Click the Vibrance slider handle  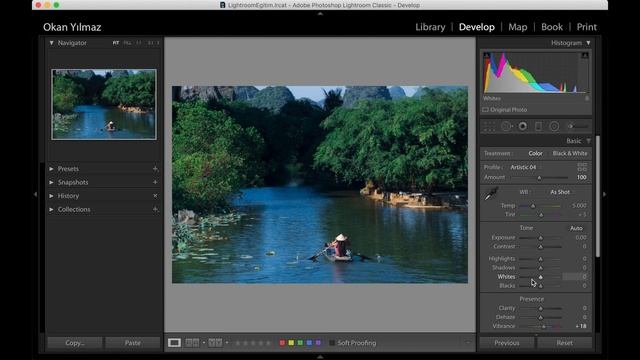click(544, 327)
